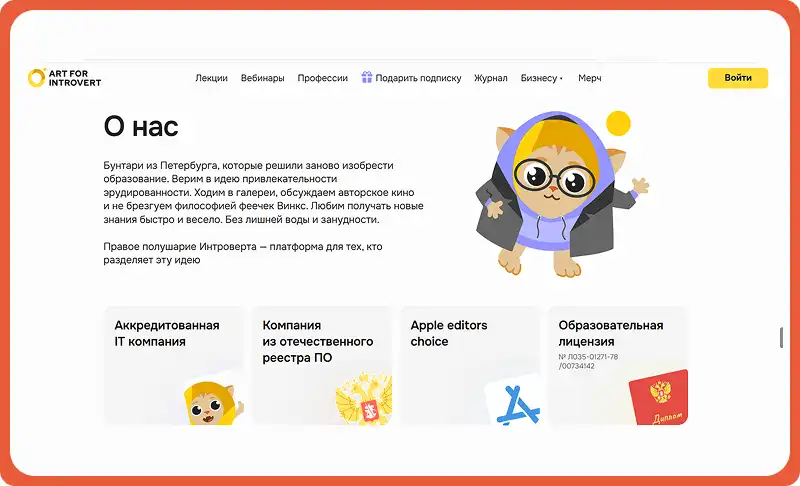800x486 pixels.
Task: Open the Apple editors choice card
Action: click(470, 366)
